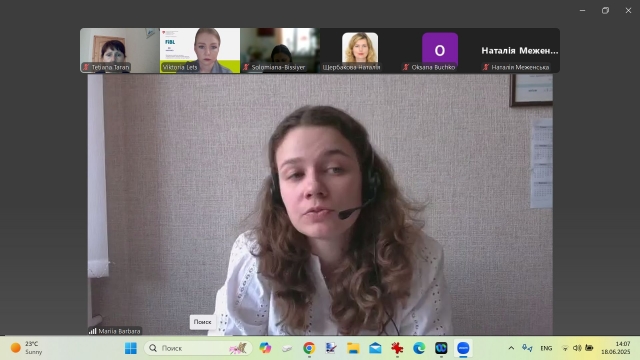Select Щербакова Наталія participant tile
Screen dimensions: 640x360
point(360,51)
